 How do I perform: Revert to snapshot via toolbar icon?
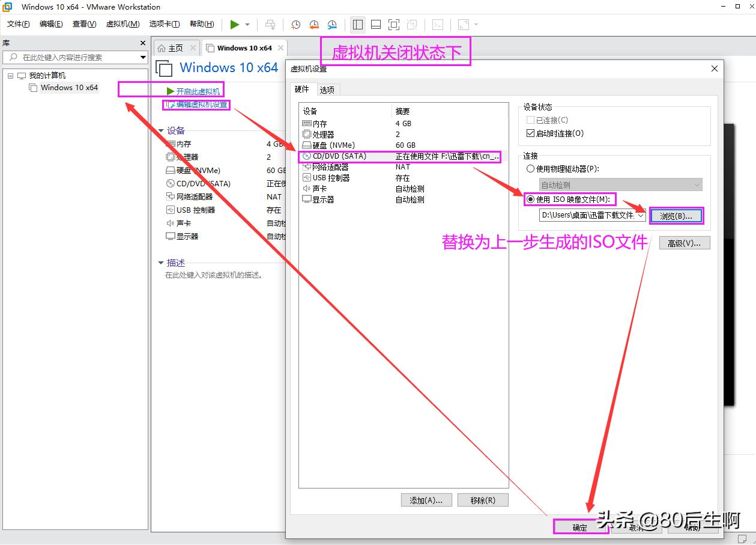(x=313, y=25)
